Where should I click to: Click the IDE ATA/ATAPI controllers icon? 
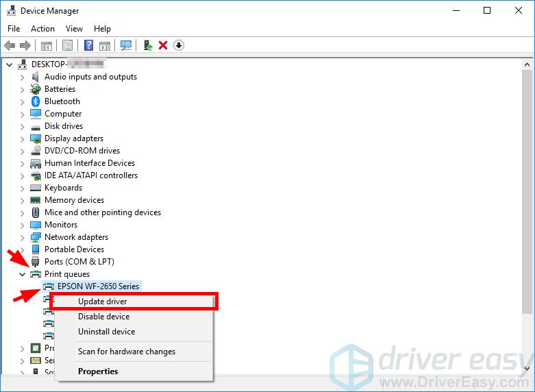coord(36,176)
